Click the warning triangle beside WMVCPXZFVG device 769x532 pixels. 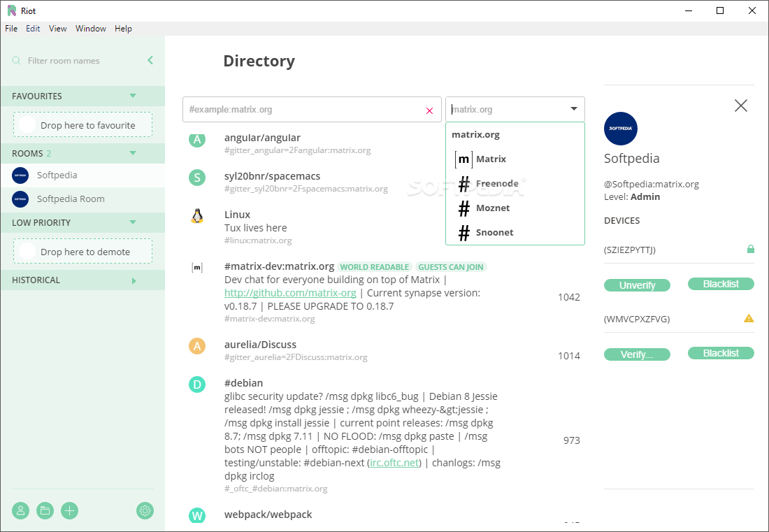pyautogui.click(x=749, y=318)
